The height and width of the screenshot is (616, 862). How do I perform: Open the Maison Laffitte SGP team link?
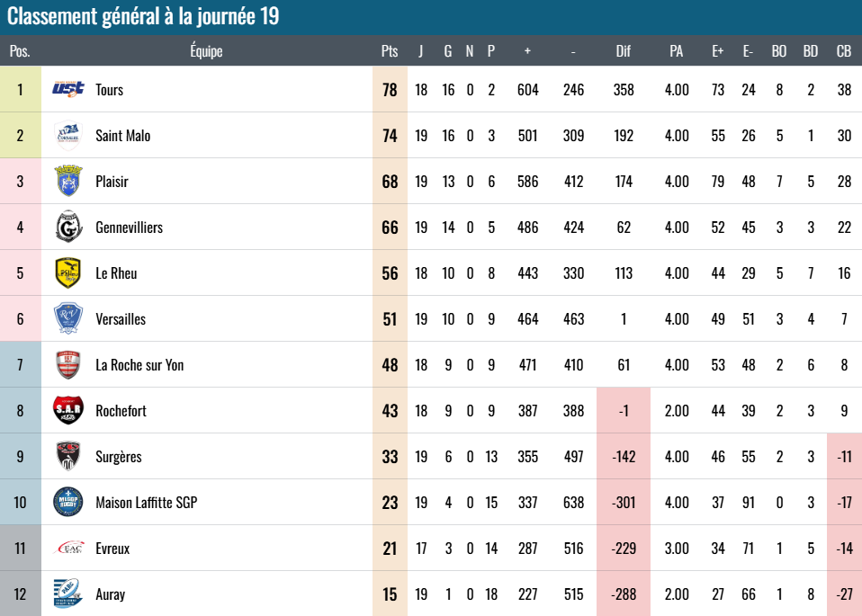point(147,503)
